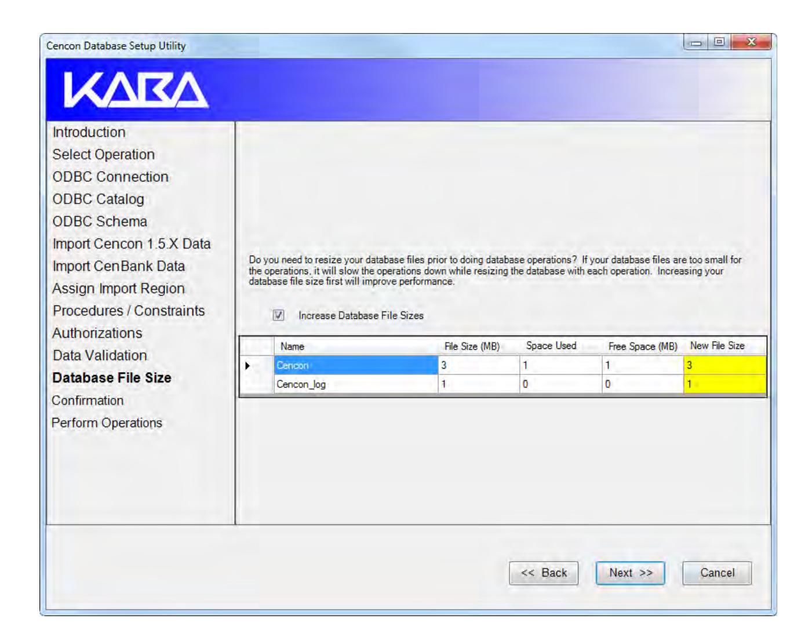Click the Free Space (MB) column header

(643, 347)
